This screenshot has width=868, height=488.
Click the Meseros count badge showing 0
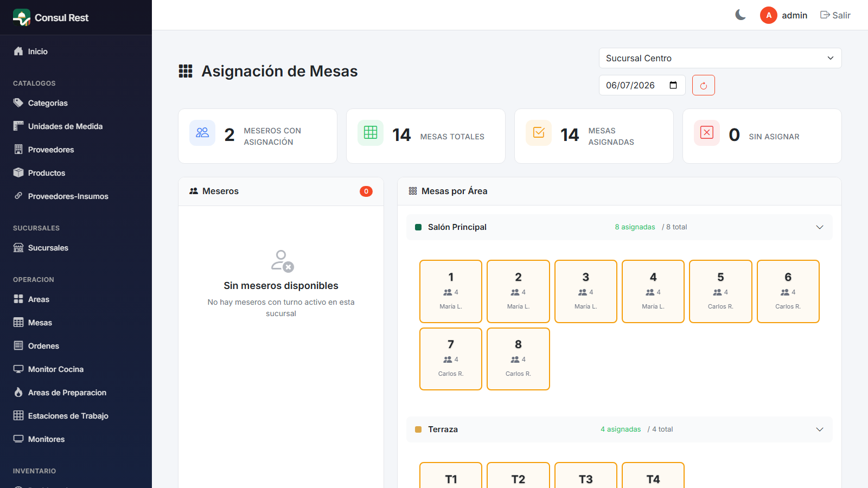[x=366, y=191]
